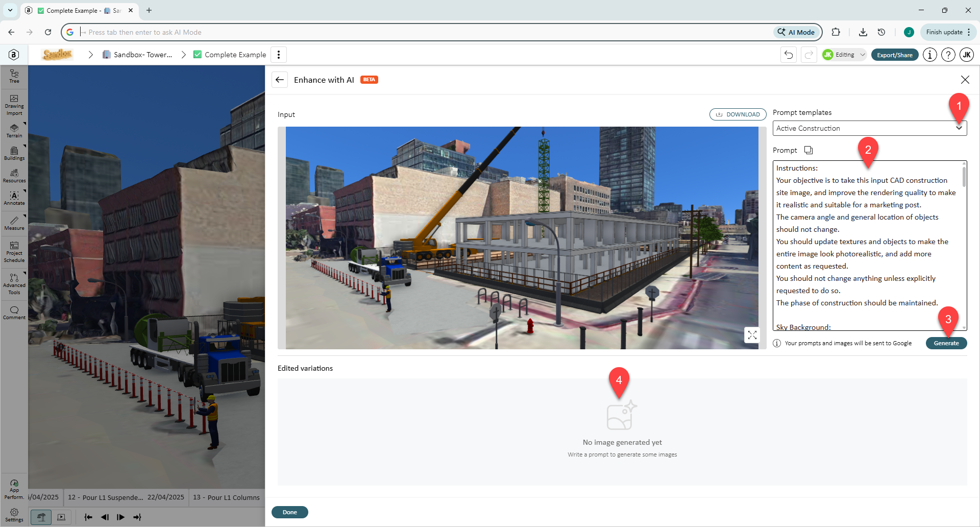
Task: Open browser extensions icon
Action: [x=836, y=32]
